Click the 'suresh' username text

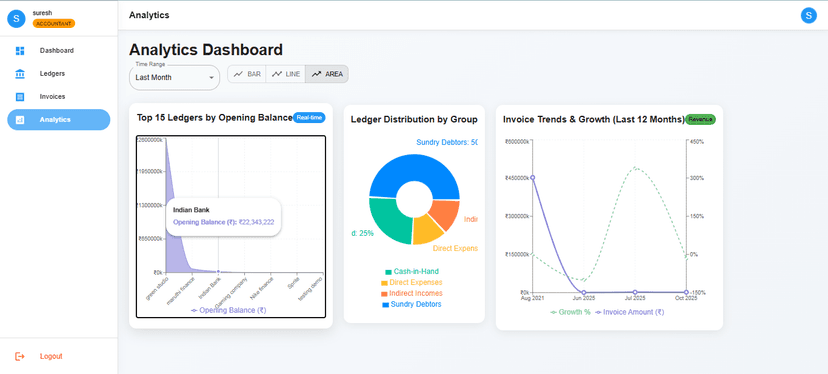pos(41,13)
